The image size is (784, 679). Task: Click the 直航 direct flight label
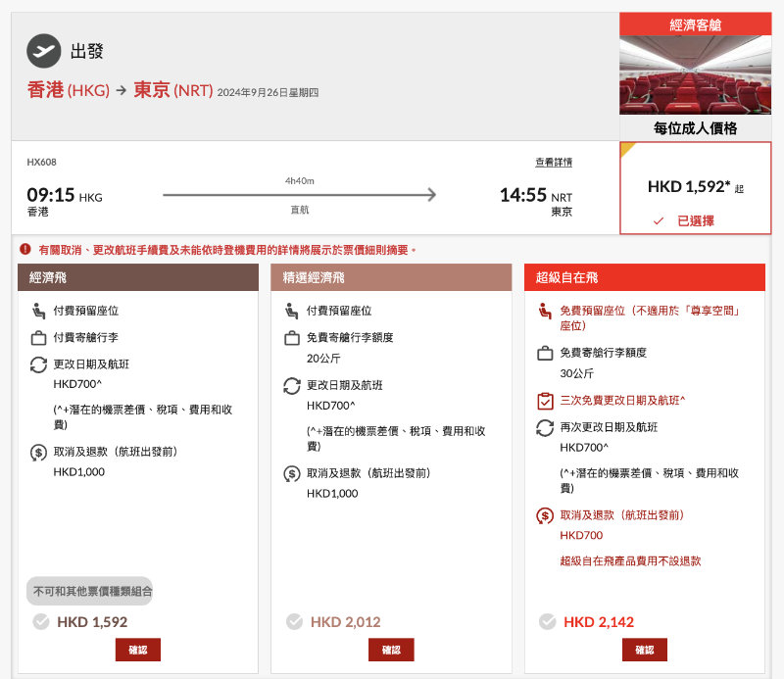pos(300,210)
